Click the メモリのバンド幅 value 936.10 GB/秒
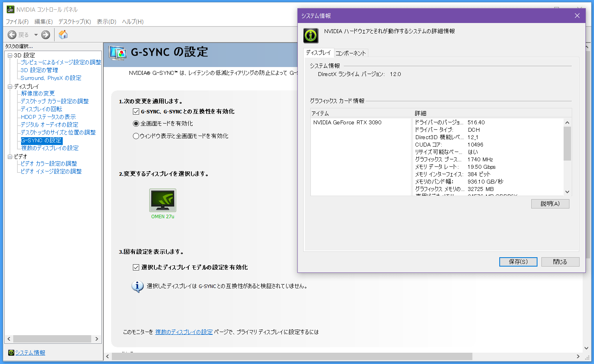 485,182
